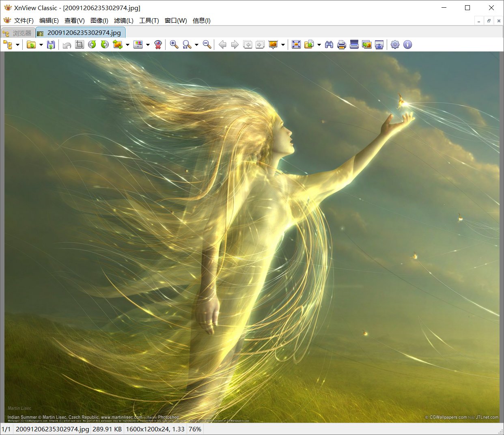Start the slideshow icon
Image resolution: width=504 pixels, height=435 pixels.
[273, 45]
